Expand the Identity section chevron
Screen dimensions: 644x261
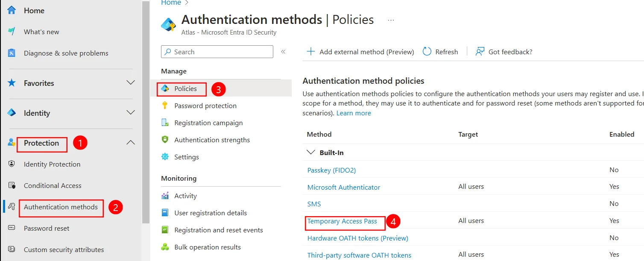[x=131, y=113]
